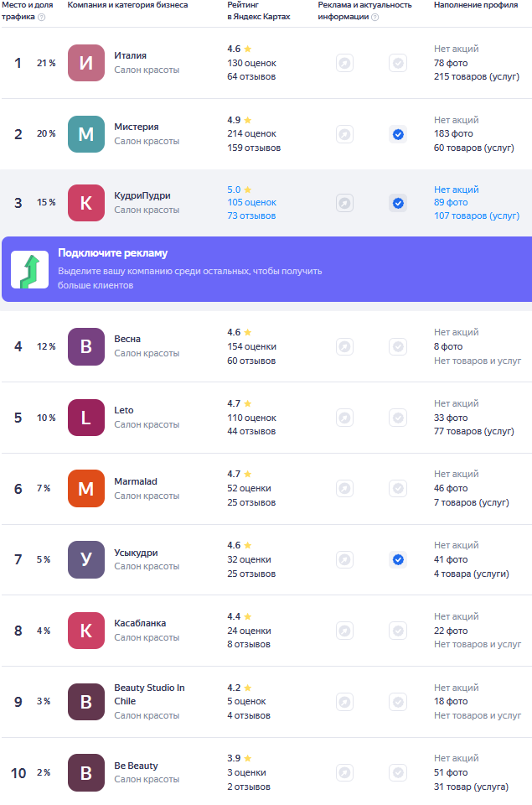Click the advertising icon in Усыкудри row
This screenshot has width=532, height=805.
pos(344,559)
